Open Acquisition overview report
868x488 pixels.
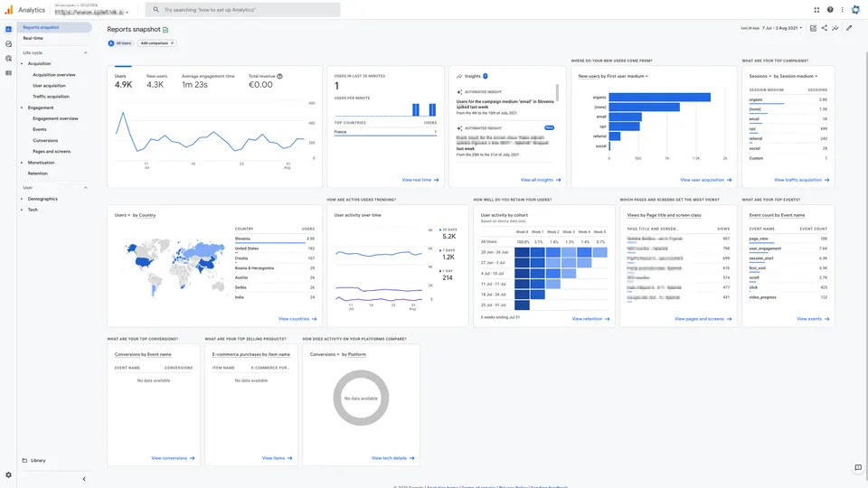[53, 75]
